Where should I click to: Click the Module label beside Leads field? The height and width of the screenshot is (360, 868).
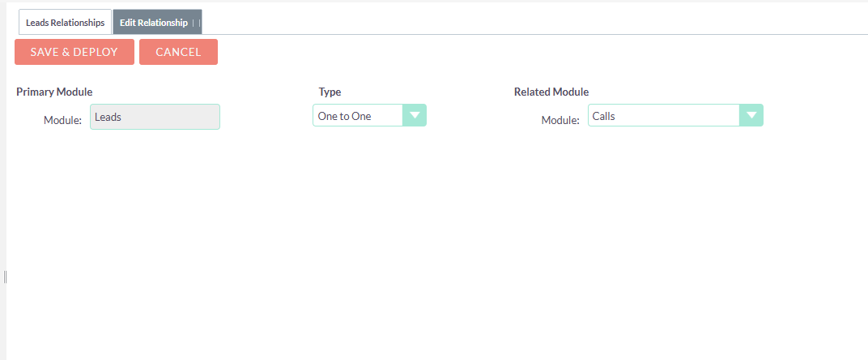point(62,120)
